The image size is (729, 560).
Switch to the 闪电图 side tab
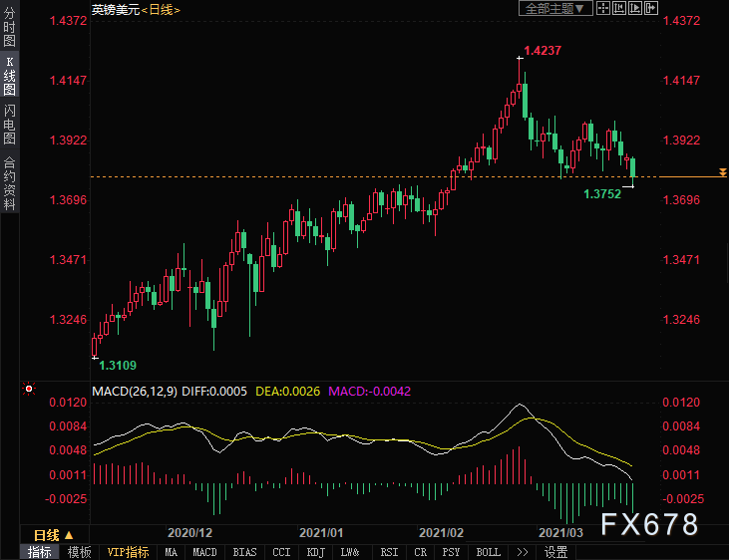click(9, 124)
